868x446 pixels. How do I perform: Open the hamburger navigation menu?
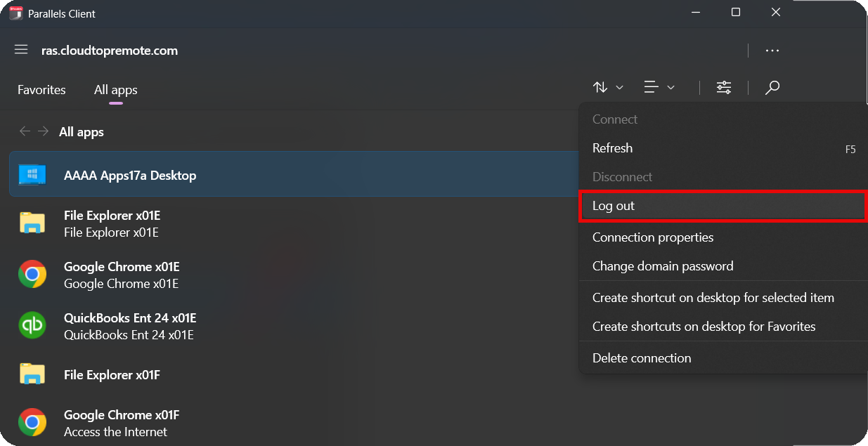point(21,50)
